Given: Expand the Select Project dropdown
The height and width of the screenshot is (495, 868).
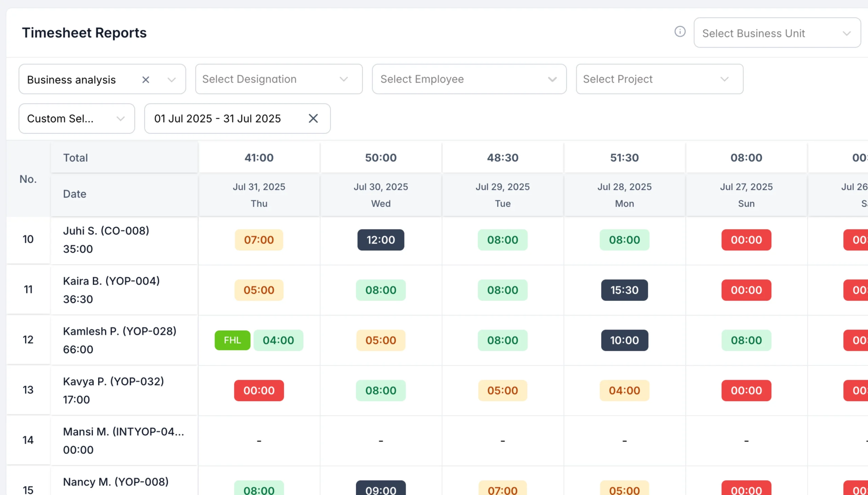Looking at the screenshot, I should click(659, 79).
